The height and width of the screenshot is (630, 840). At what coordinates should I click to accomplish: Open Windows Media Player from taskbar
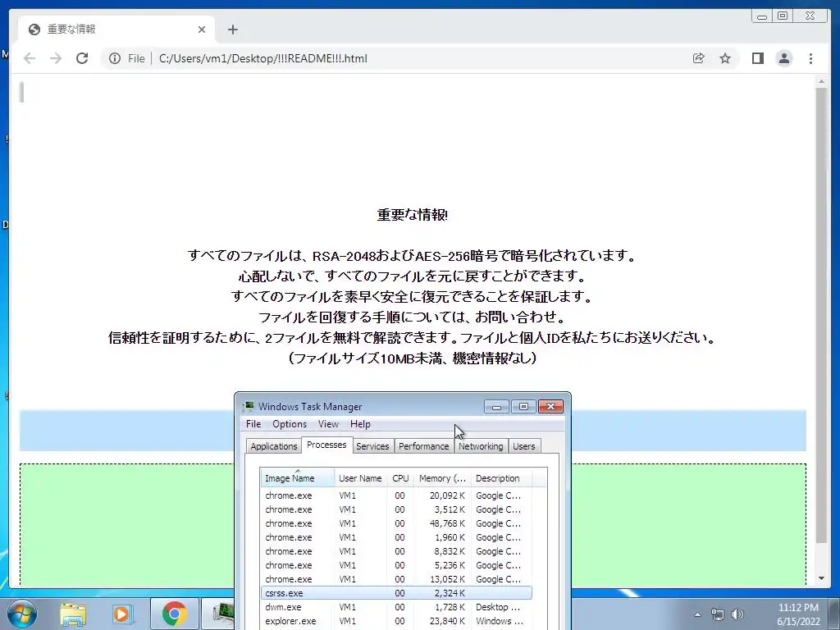(x=122, y=614)
